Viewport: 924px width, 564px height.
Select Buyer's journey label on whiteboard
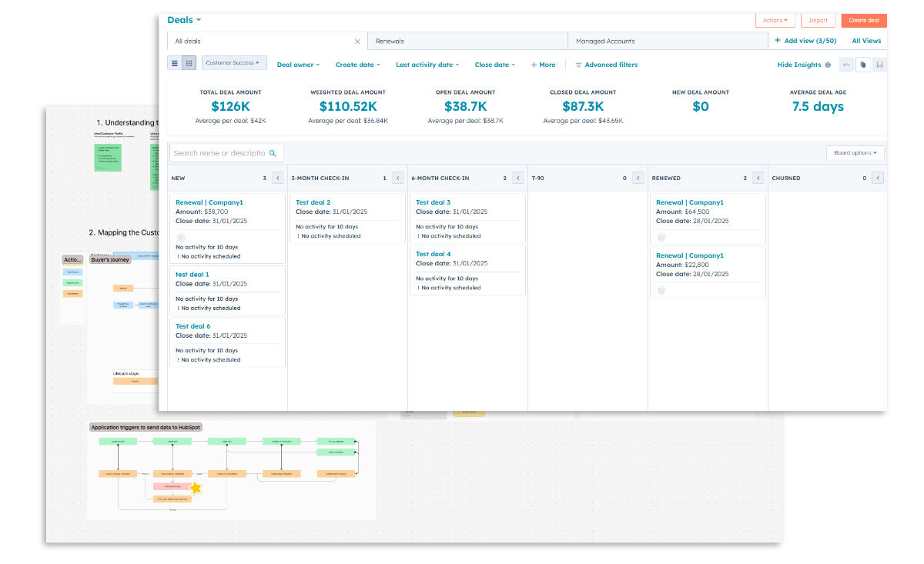pos(112,260)
